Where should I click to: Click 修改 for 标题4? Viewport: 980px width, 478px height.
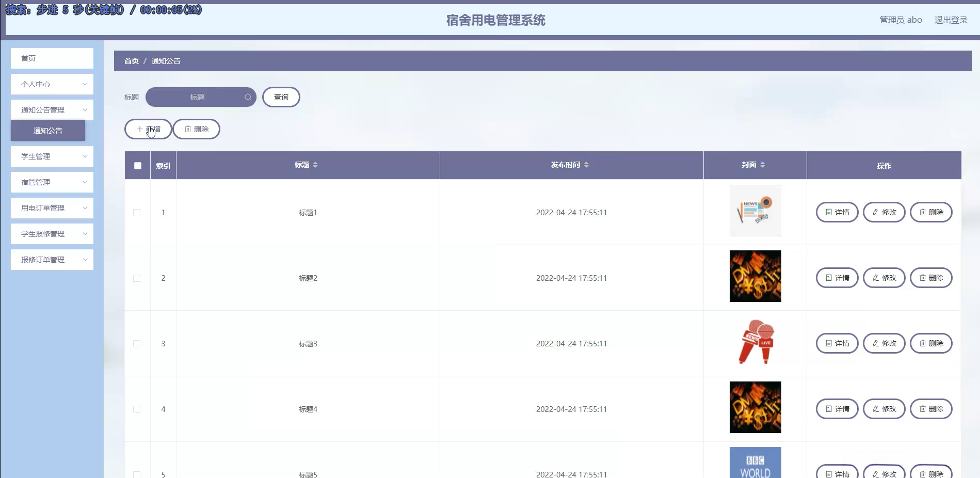pyautogui.click(x=884, y=409)
